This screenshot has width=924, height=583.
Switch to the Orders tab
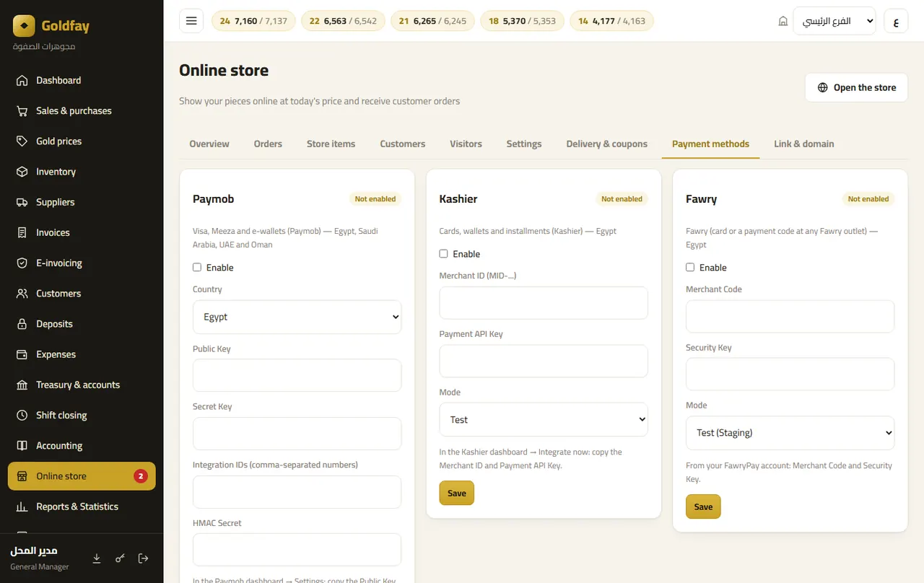(268, 144)
